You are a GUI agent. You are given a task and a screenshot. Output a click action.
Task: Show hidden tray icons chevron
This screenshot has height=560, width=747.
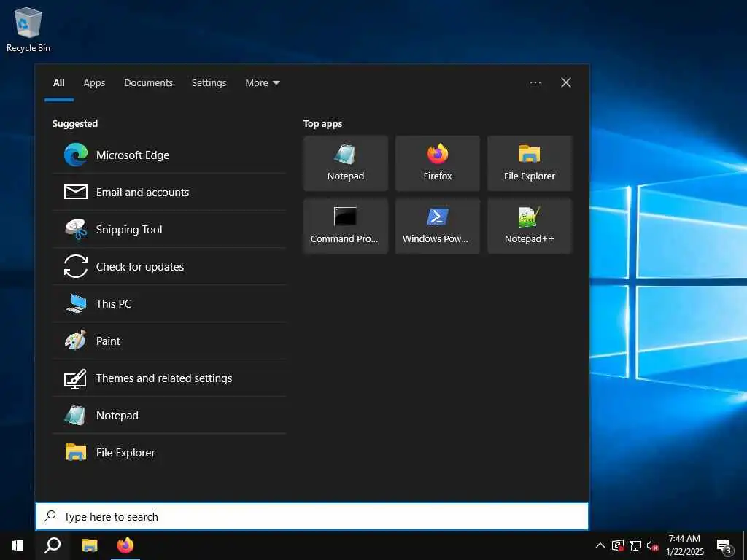pyautogui.click(x=600, y=545)
